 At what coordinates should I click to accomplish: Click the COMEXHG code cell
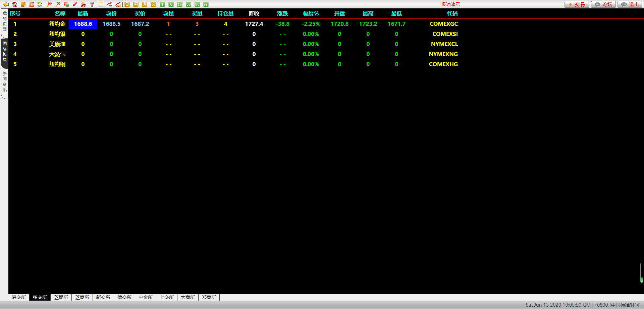[443, 64]
